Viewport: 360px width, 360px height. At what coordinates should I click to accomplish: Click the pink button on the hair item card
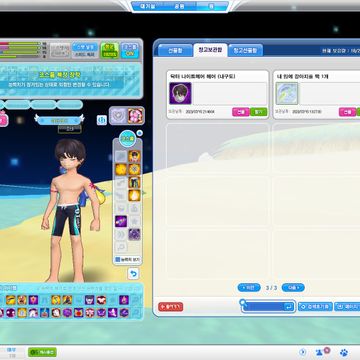tap(241, 112)
